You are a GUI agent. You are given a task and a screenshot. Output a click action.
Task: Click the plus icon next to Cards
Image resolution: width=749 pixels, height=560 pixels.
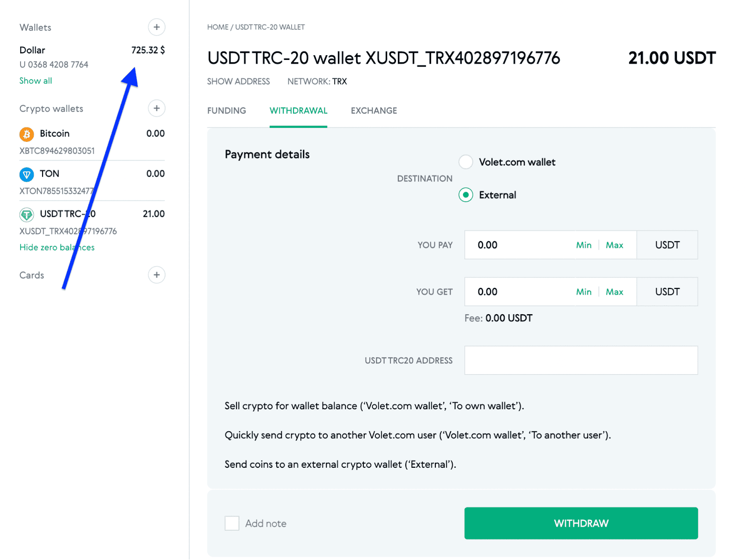click(156, 275)
